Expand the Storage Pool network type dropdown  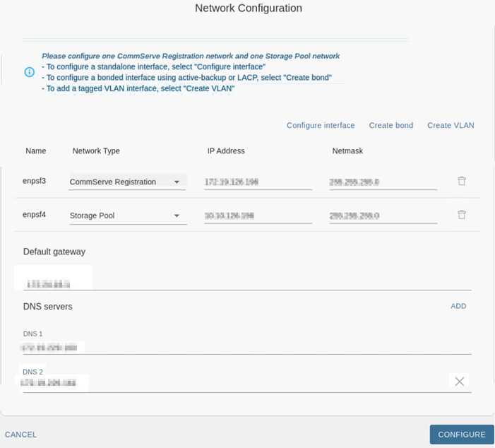click(x=127, y=216)
